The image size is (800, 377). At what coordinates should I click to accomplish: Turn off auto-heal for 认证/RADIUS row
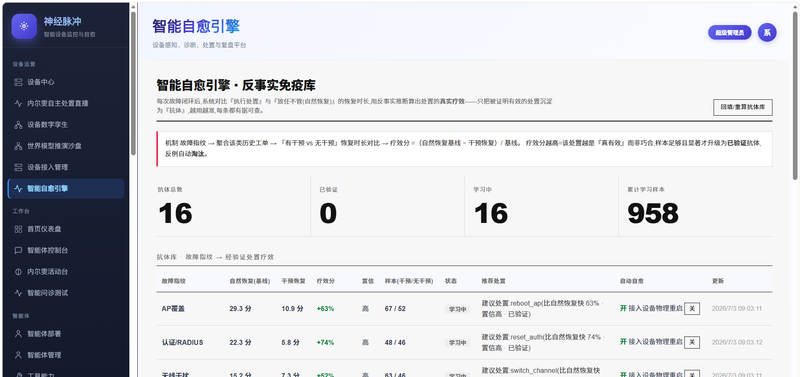pyautogui.click(x=692, y=342)
